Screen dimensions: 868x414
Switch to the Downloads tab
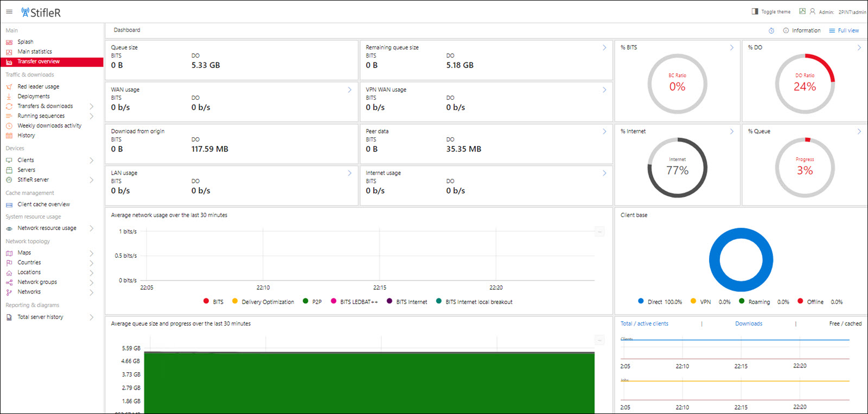pyautogui.click(x=749, y=323)
